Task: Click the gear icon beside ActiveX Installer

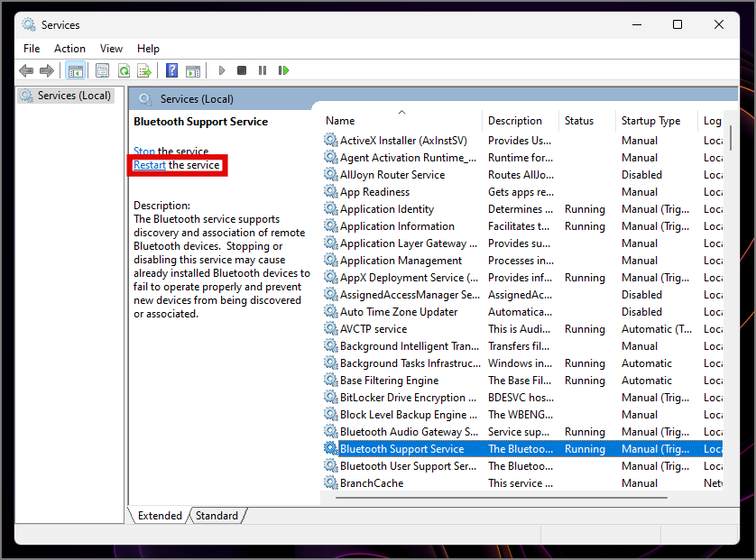Action: (x=330, y=141)
